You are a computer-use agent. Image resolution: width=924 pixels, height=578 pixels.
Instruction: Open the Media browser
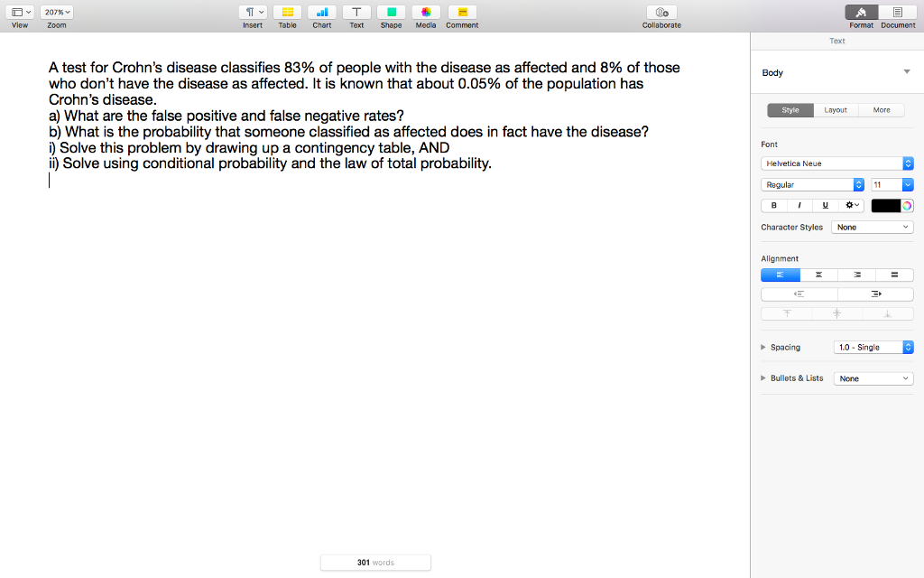(x=425, y=12)
